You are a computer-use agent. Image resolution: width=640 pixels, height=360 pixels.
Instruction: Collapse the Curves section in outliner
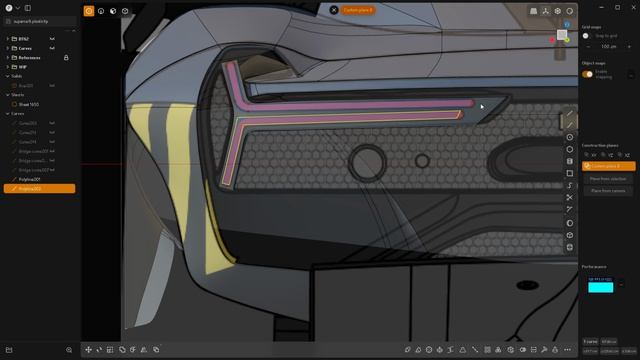7,113
